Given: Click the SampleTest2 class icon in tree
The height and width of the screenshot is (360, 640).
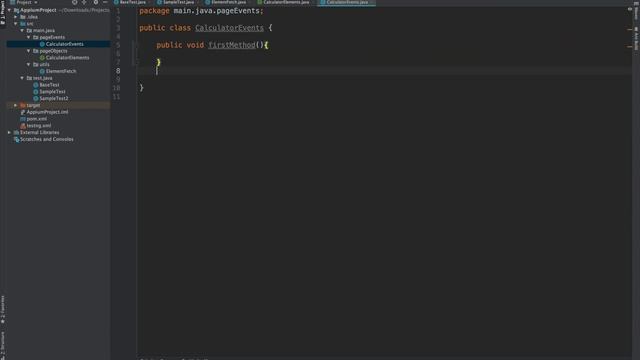Looking at the screenshot, I should 36,98.
